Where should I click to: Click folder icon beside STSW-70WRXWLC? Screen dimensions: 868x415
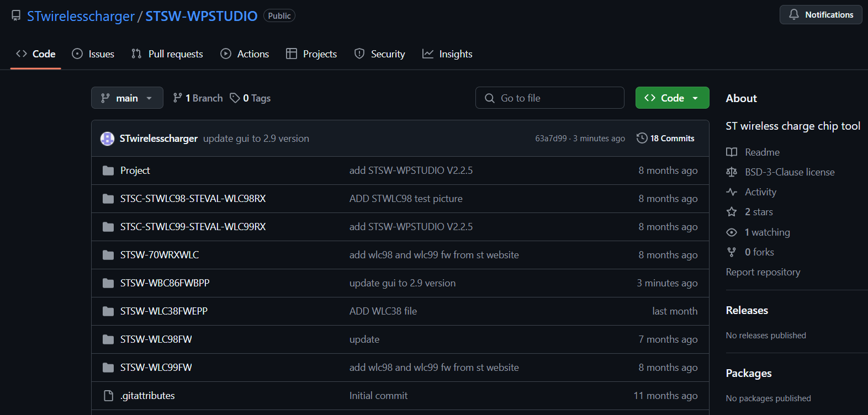pyautogui.click(x=108, y=255)
